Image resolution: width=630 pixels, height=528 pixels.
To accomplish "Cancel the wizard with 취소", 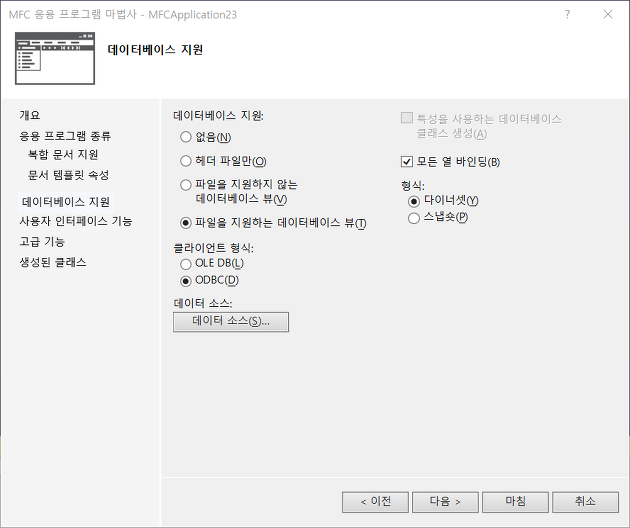I will point(585,502).
